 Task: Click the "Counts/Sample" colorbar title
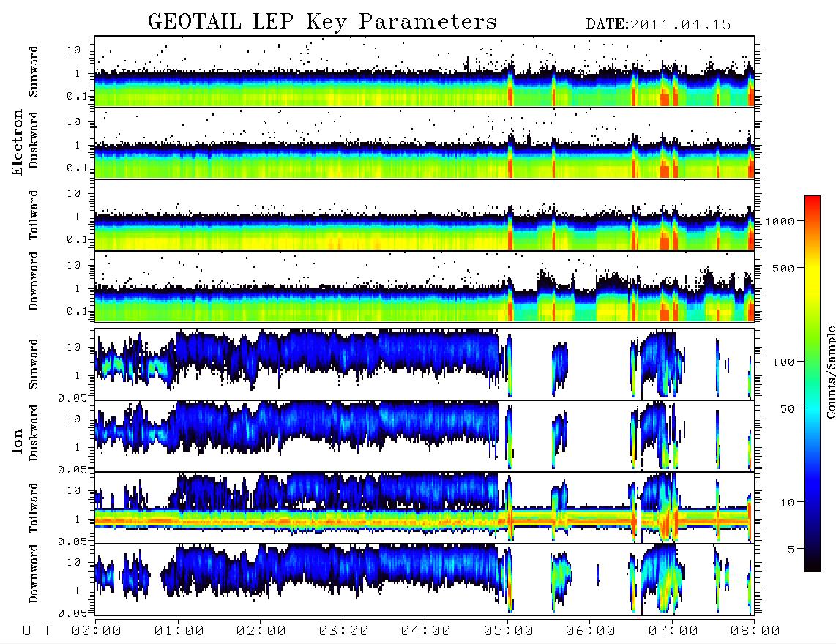830,372
